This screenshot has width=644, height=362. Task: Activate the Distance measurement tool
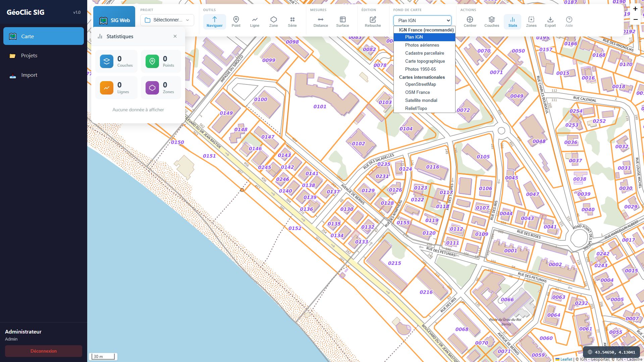[x=320, y=21]
